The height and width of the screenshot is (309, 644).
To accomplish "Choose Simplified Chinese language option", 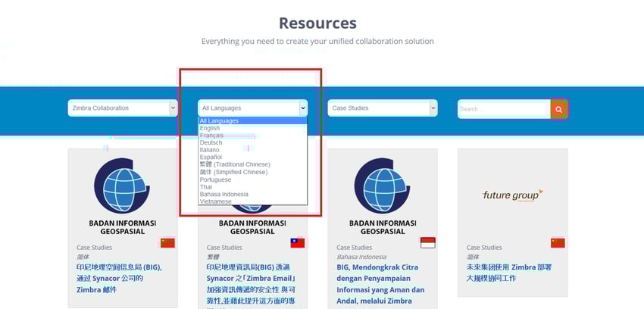I will click(252, 172).
